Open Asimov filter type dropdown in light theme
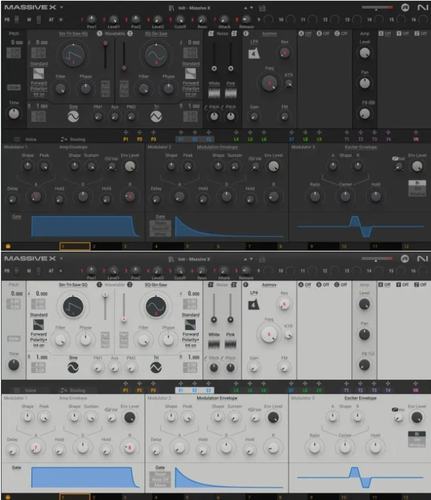Image resolution: width=431 pixels, height=500 pixels. pyautogui.click(x=269, y=285)
